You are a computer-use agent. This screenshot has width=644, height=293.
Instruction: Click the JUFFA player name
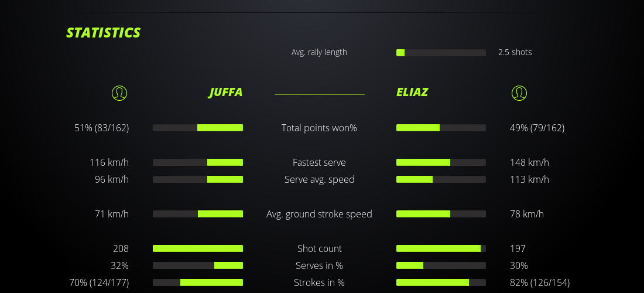(225, 93)
